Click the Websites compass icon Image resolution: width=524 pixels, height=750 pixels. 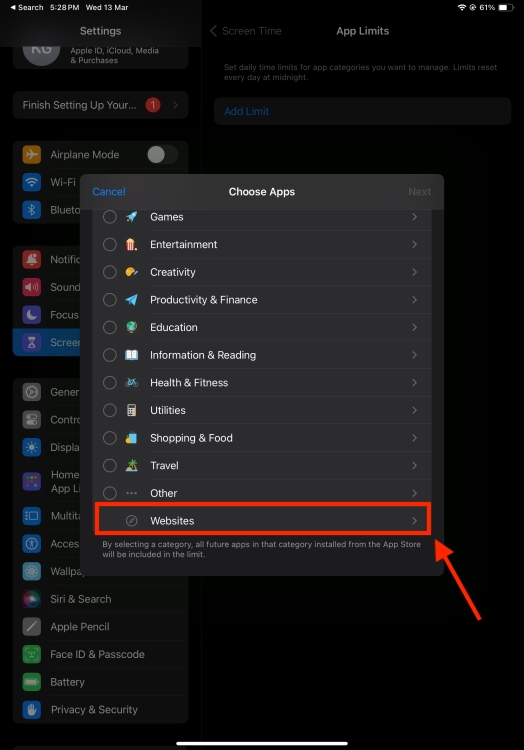pos(131,521)
